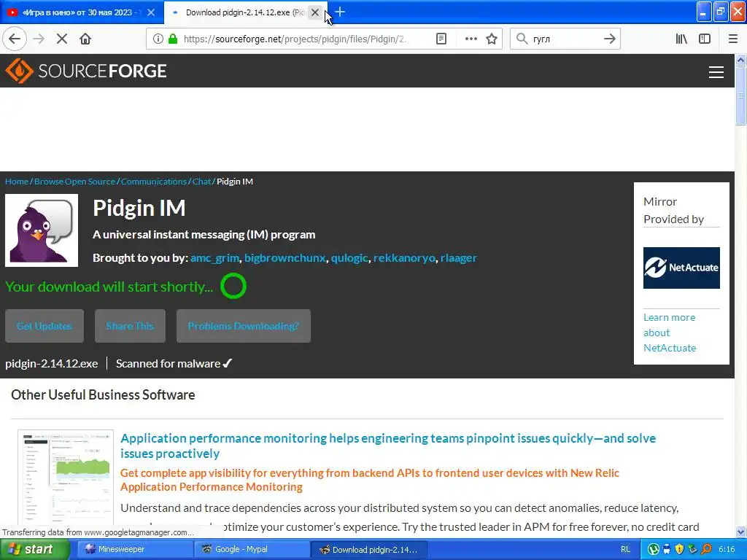The image size is (747, 560).
Task: Open qulogic author profile
Action: pos(349,258)
